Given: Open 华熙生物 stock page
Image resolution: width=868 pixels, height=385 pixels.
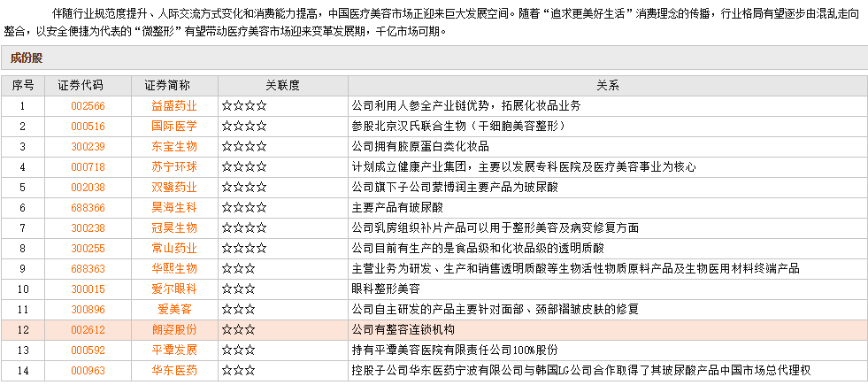Looking at the screenshot, I should pyautogui.click(x=174, y=269).
